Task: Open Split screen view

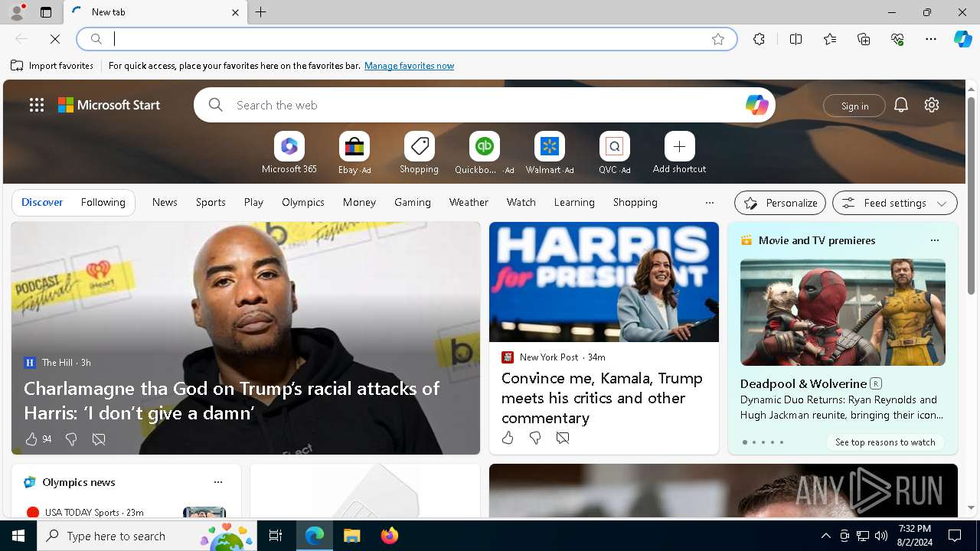Action: 795,39
